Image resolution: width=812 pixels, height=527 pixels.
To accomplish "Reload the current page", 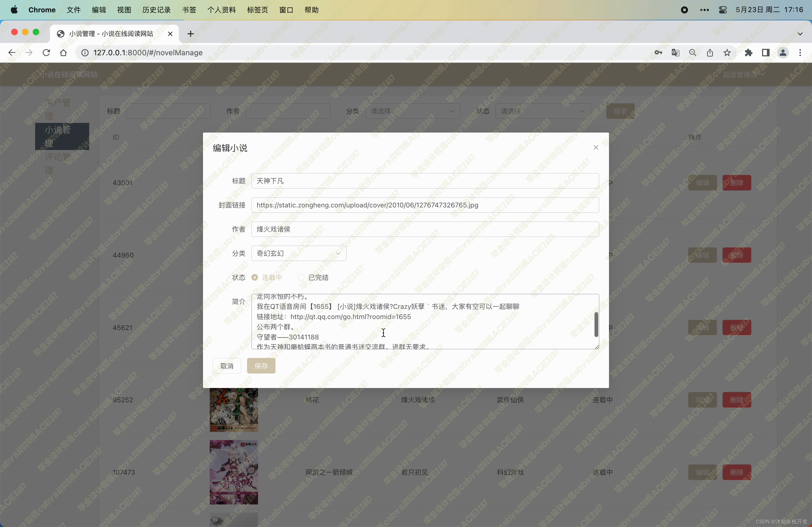I will point(46,53).
